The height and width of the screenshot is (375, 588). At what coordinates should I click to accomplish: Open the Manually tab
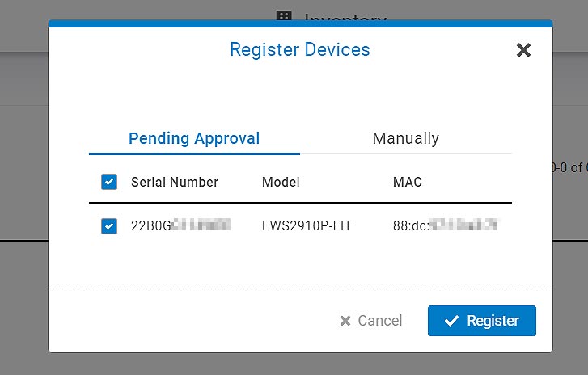[x=405, y=138]
